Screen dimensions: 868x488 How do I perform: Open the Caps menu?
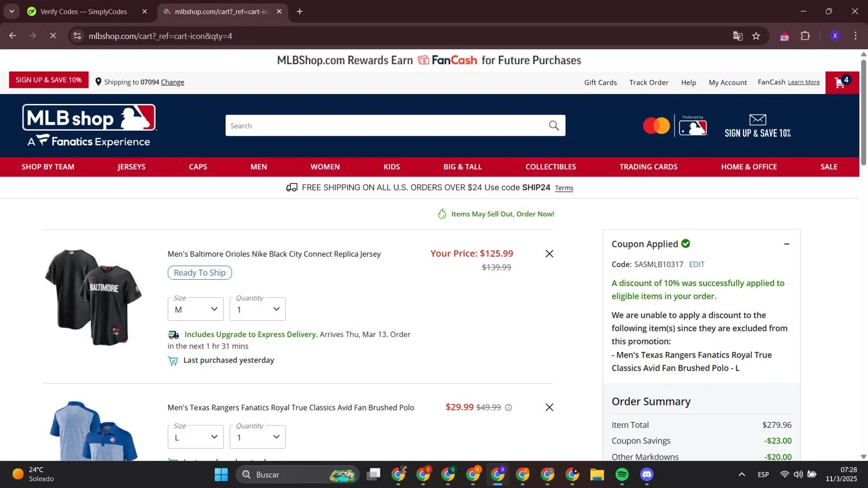click(x=198, y=167)
